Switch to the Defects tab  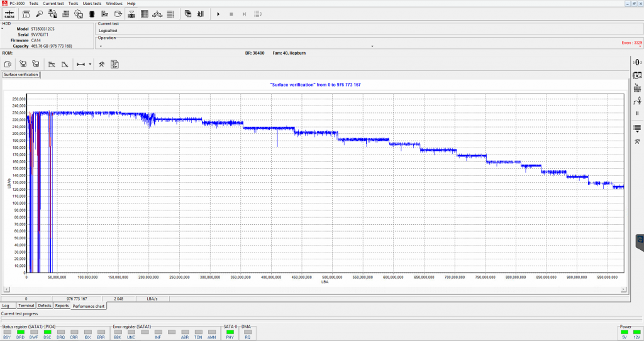[x=44, y=306]
